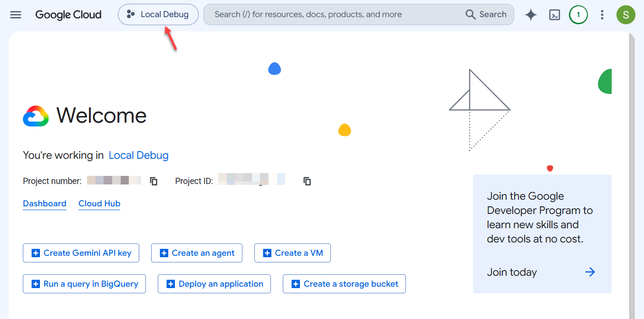Click the page's vertical scrollbar

click(632, 176)
